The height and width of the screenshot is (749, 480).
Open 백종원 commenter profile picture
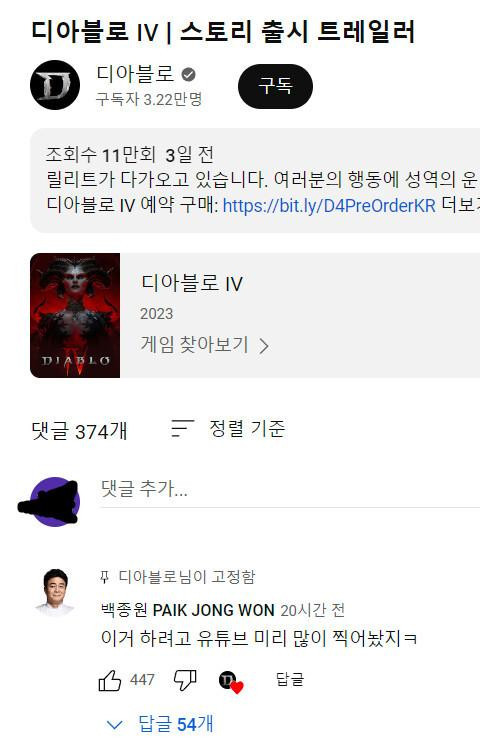click(56, 592)
